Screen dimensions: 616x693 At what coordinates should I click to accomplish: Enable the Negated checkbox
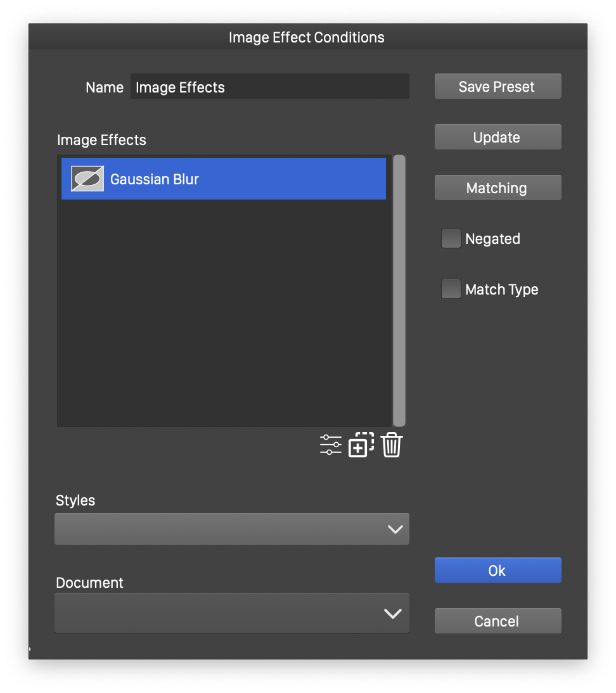click(451, 239)
